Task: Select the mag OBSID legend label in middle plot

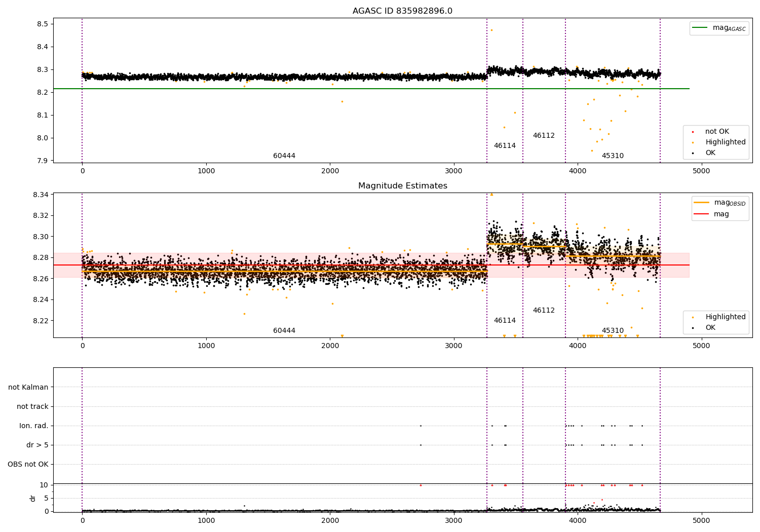Action: pyautogui.click(x=730, y=203)
